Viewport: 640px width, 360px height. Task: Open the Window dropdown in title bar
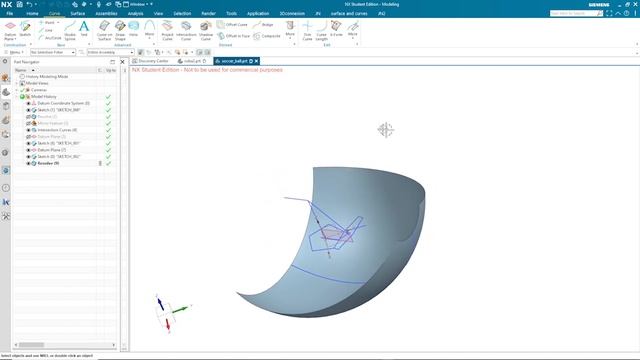(x=138, y=4)
